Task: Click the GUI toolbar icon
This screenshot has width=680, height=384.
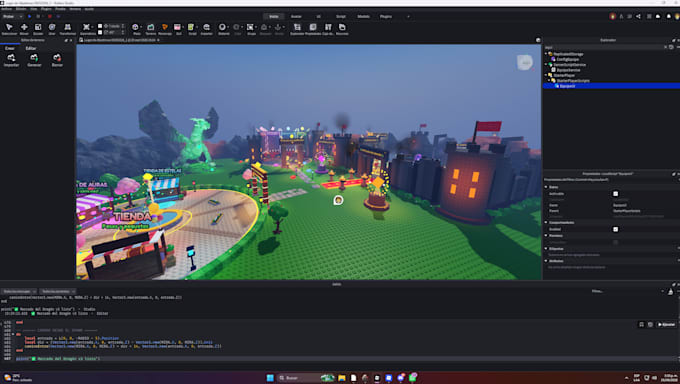Action: (x=178, y=29)
